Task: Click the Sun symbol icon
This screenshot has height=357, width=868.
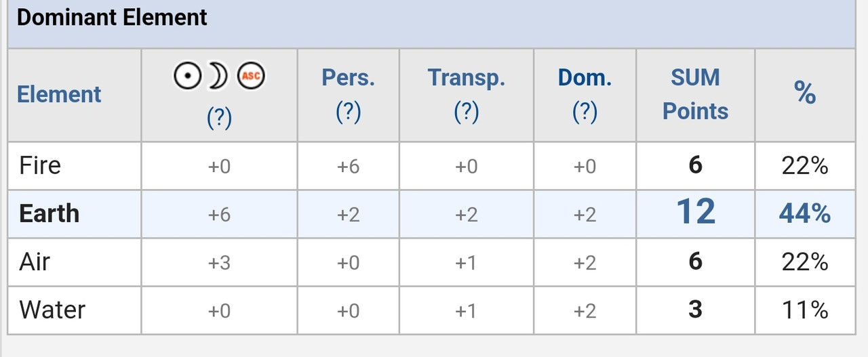Action: (186, 77)
